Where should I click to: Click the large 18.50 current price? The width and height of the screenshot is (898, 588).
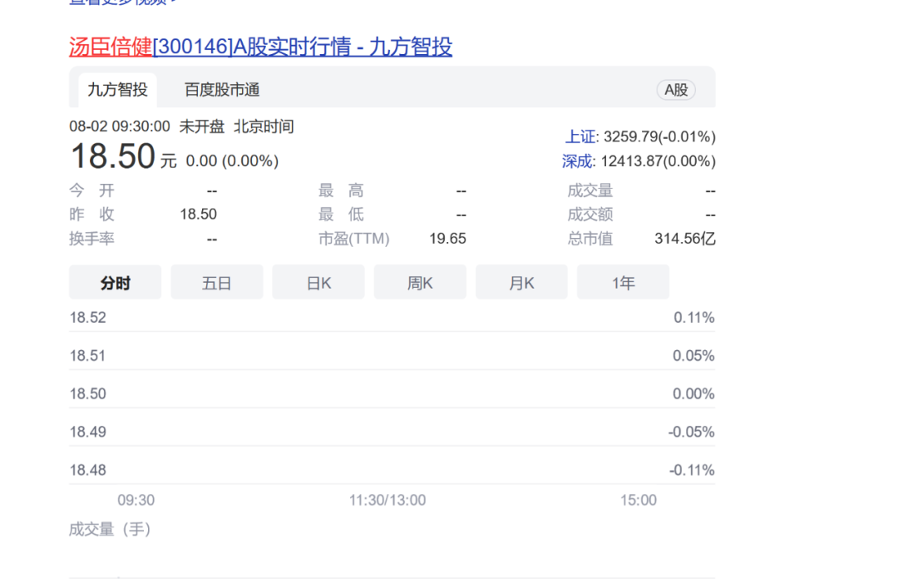pos(112,156)
